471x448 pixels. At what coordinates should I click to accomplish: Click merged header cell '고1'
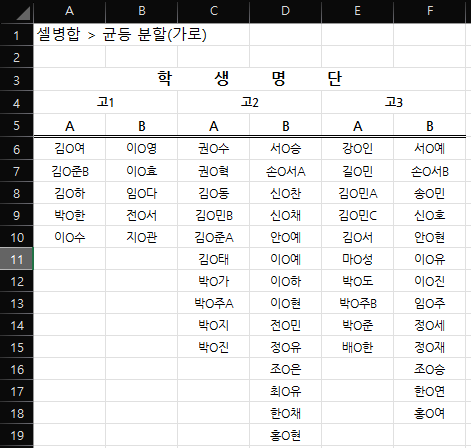click(x=106, y=102)
